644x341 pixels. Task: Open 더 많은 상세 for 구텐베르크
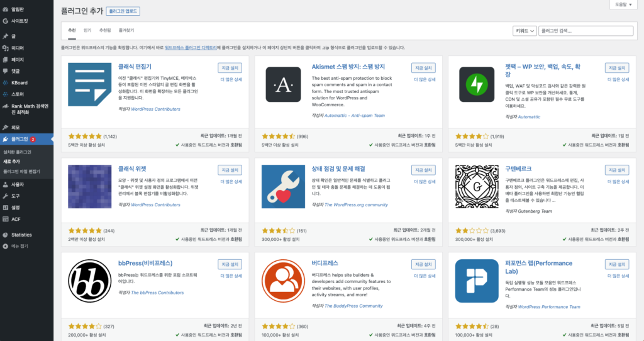618,181
